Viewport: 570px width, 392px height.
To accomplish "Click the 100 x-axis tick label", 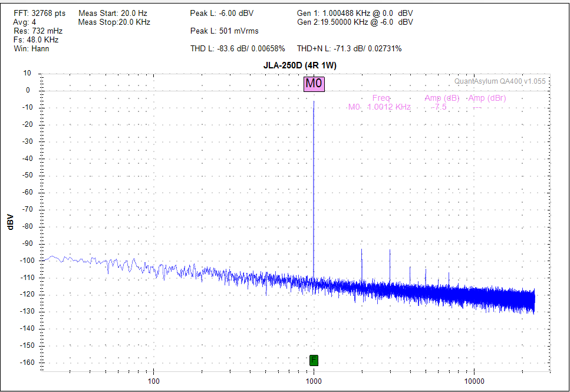I will click(x=153, y=381).
